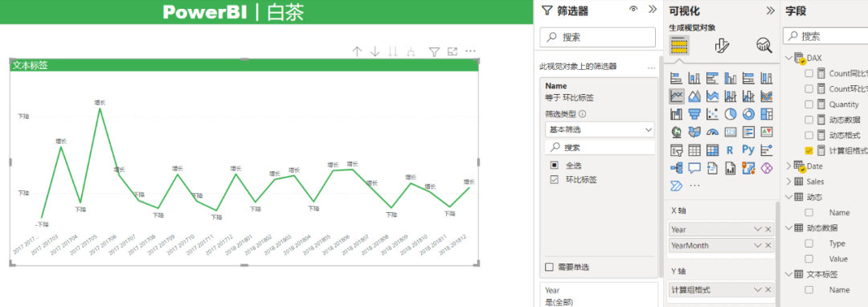Collapse the 可视化 pane with chevrons
This screenshot has height=307, width=868.
pos(770,10)
